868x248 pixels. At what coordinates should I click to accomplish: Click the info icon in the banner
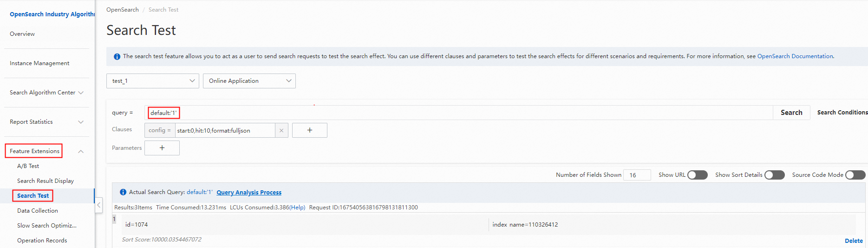(x=117, y=57)
